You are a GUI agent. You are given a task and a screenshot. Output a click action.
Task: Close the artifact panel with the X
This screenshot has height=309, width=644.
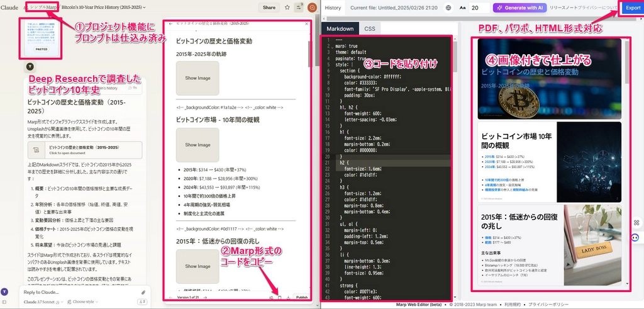click(x=306, y=24)
